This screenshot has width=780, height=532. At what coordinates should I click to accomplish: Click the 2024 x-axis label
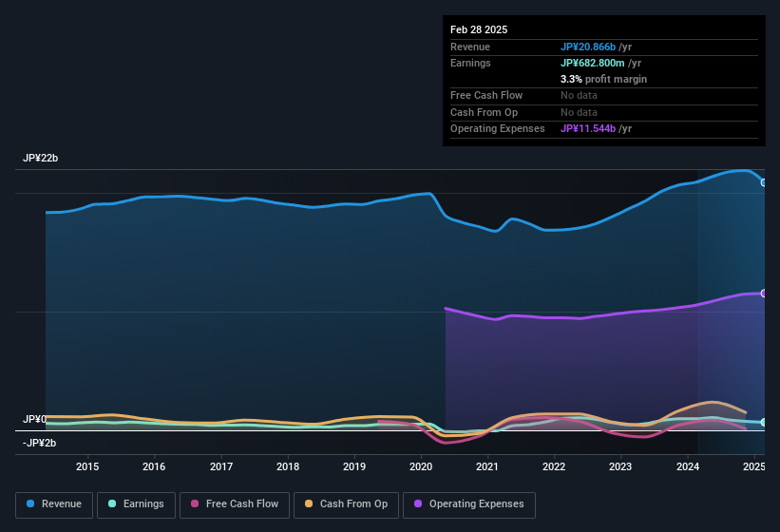click(688, 466)
